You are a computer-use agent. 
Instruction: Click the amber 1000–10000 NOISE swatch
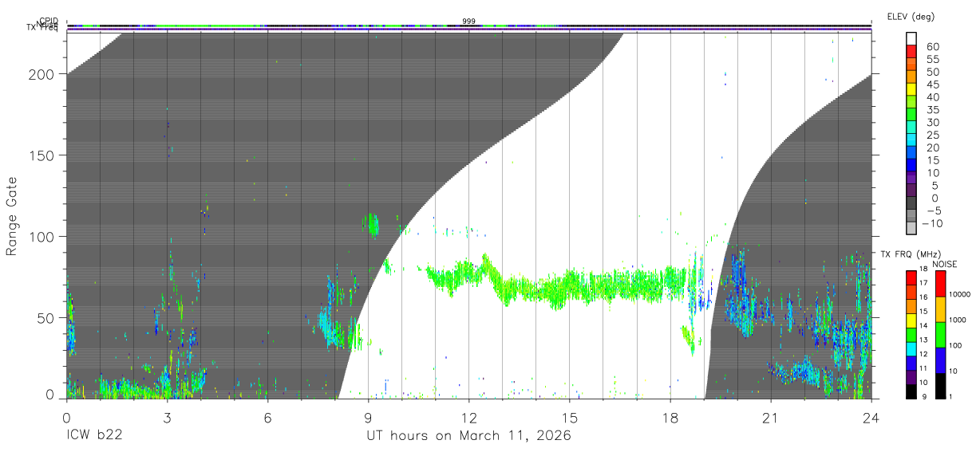pyautogui.click(x=940, y=309)
